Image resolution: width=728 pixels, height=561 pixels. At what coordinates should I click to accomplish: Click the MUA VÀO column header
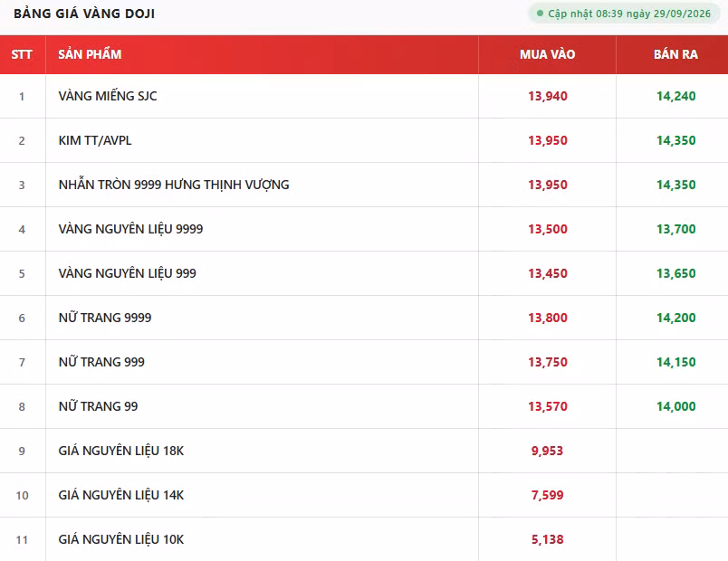tap(548, 55)
